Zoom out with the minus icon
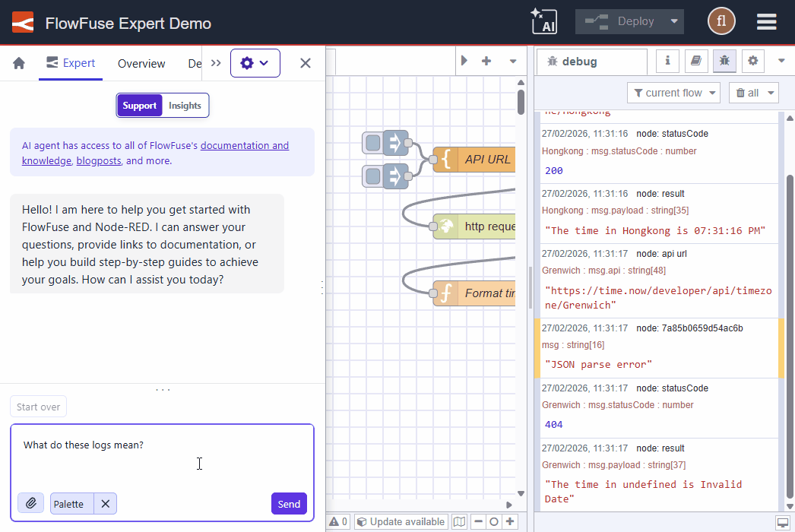 (478, 522)
